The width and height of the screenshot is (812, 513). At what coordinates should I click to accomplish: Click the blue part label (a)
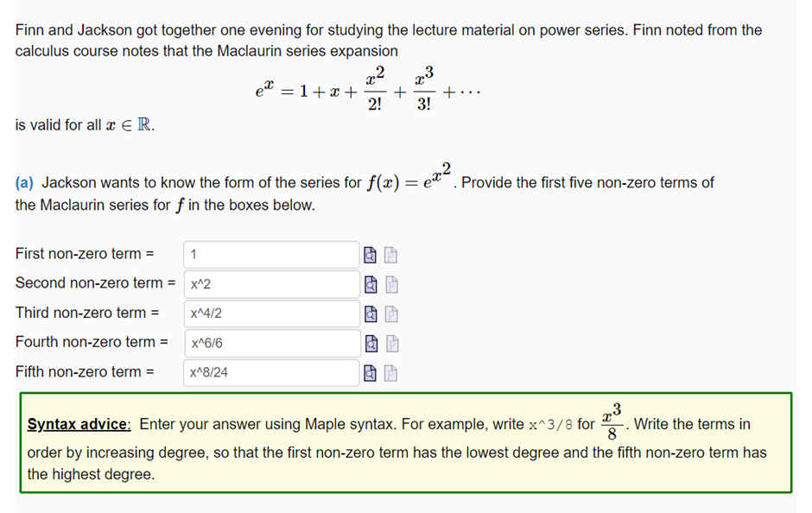(23, 182)
